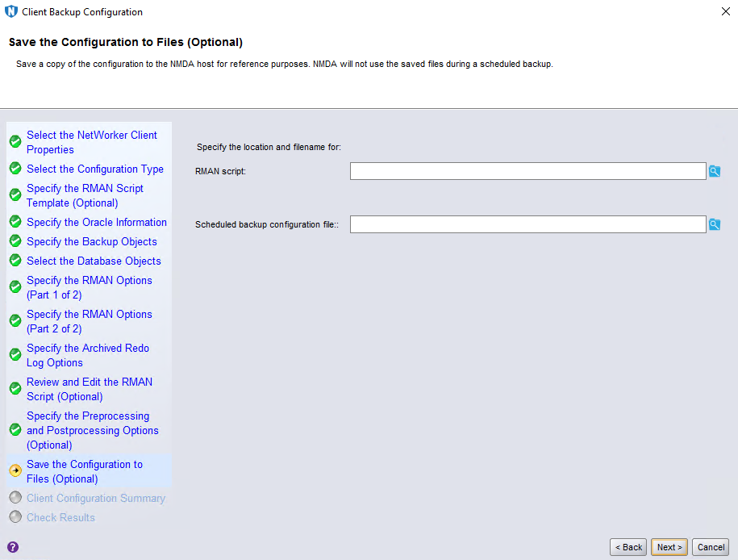Image resolution: width=738 pixels, height=560 pixels.
Task: Go to previous step with Back button
Action: 628,547
